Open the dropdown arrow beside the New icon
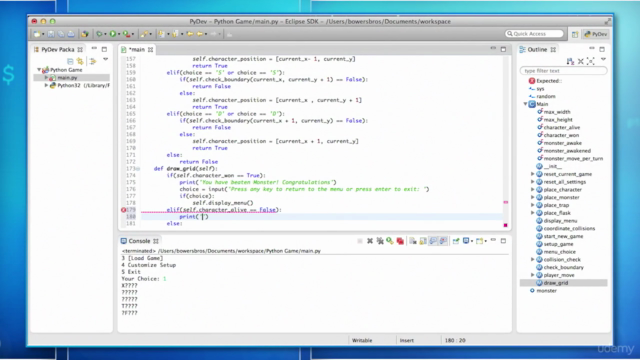640x360 pixels. (43, 34)
